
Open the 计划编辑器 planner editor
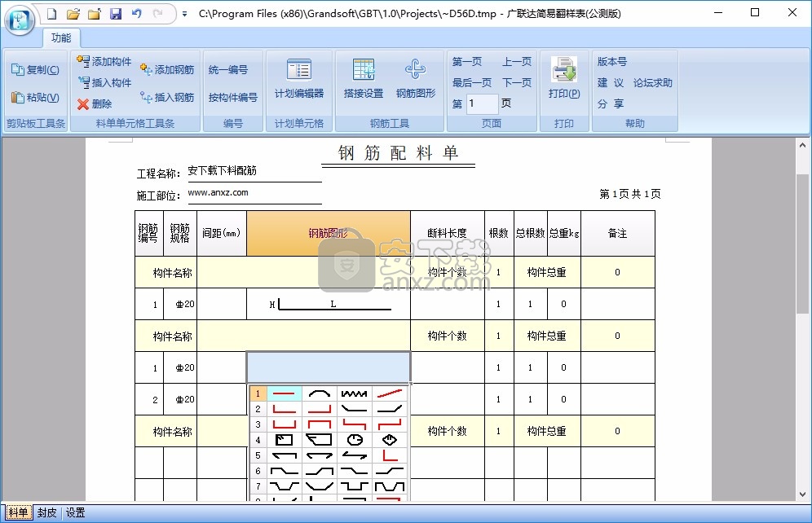[299, 77]
